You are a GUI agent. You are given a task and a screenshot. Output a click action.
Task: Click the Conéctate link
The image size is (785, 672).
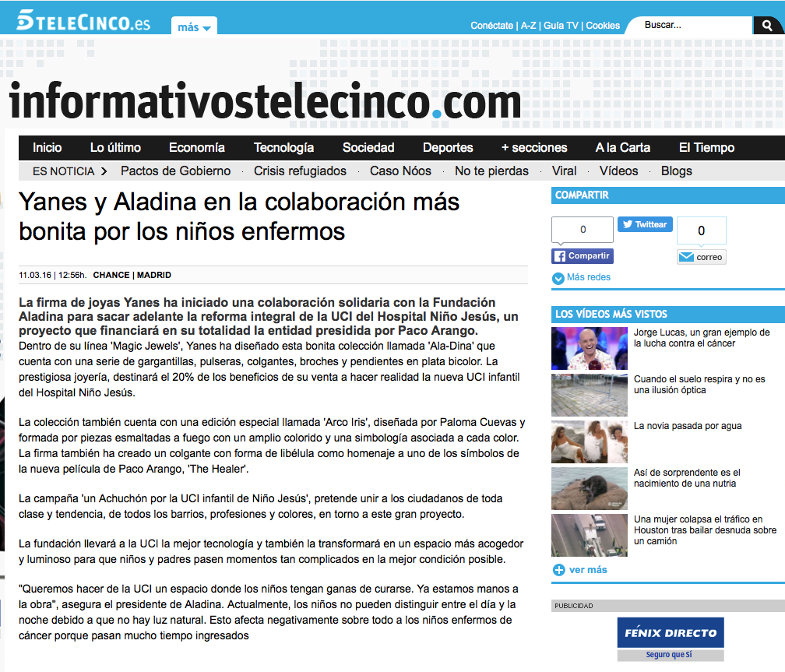(x=491, y=26)
